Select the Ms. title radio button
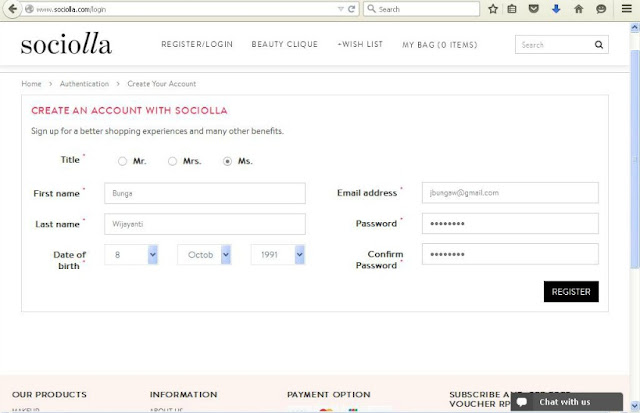 click(227, 161)
